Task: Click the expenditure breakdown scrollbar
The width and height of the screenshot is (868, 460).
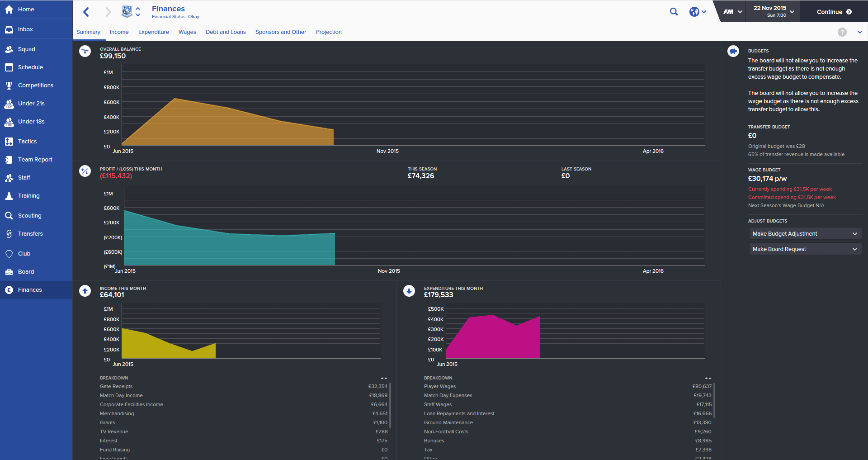Action: pyautogui.click(x=714, y=400)
